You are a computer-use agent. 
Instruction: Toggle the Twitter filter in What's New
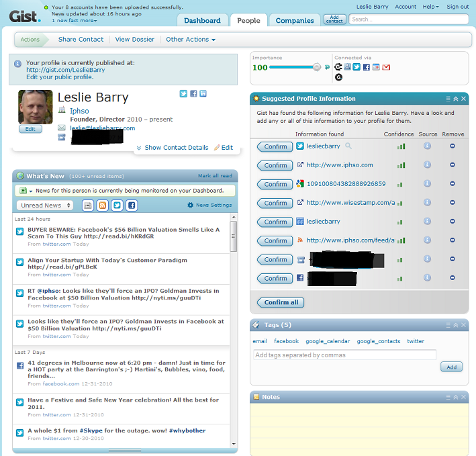[117, 206]
